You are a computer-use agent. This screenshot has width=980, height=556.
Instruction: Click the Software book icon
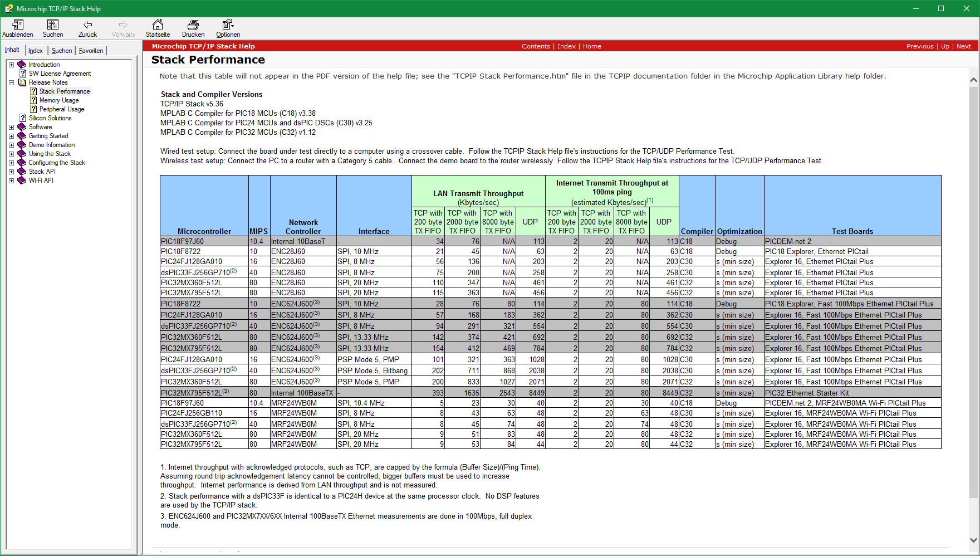coord(22,127)
